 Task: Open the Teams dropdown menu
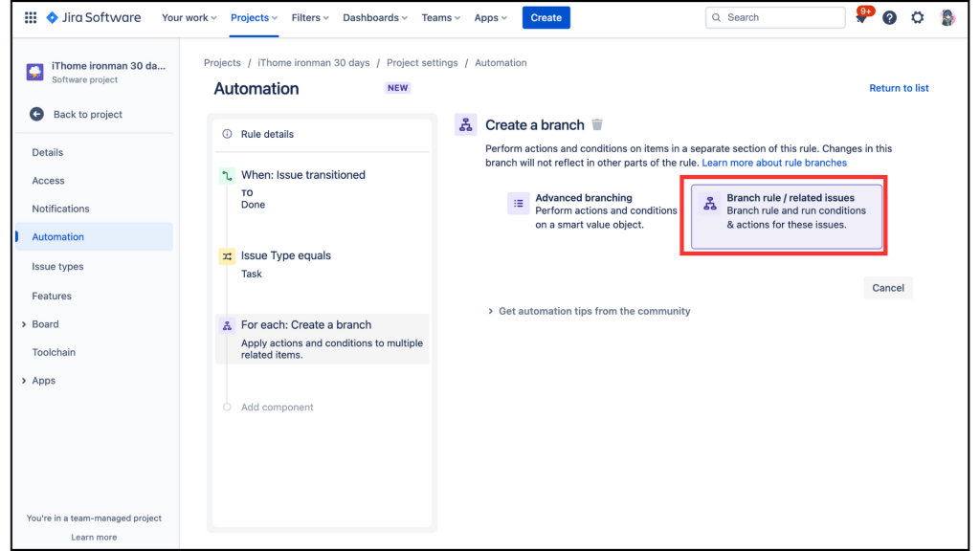pyautogui.click(x=440, y=17)
